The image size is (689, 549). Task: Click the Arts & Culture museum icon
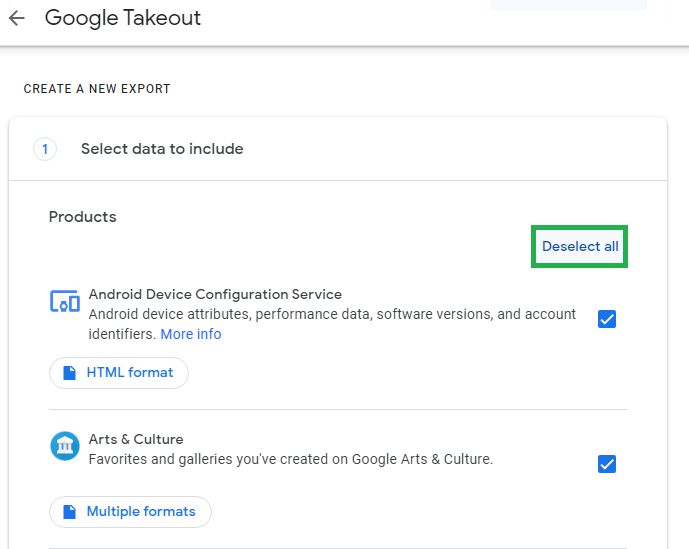tap(65, 446)
